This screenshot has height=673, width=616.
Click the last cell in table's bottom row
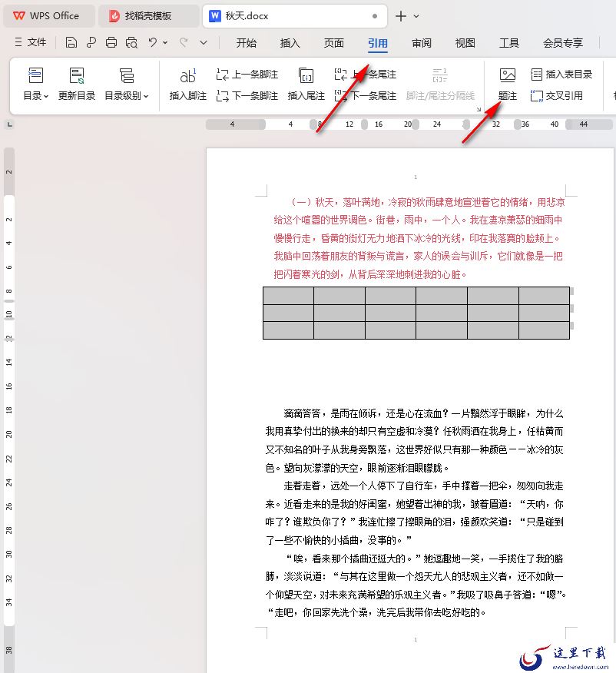click(544, 330)
